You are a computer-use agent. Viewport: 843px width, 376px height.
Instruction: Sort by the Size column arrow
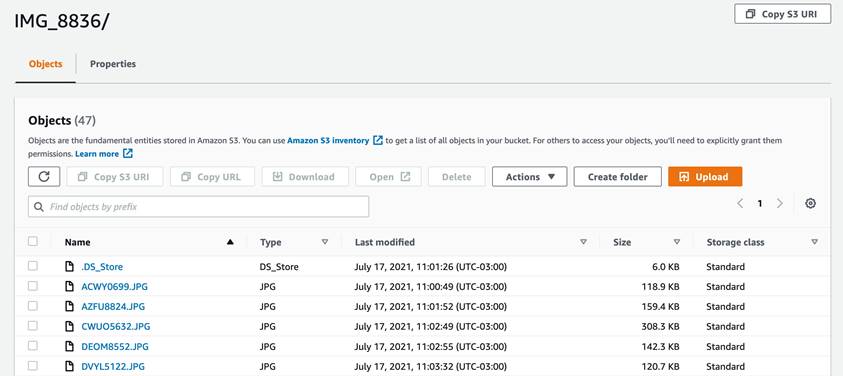[x=677, y=242]
